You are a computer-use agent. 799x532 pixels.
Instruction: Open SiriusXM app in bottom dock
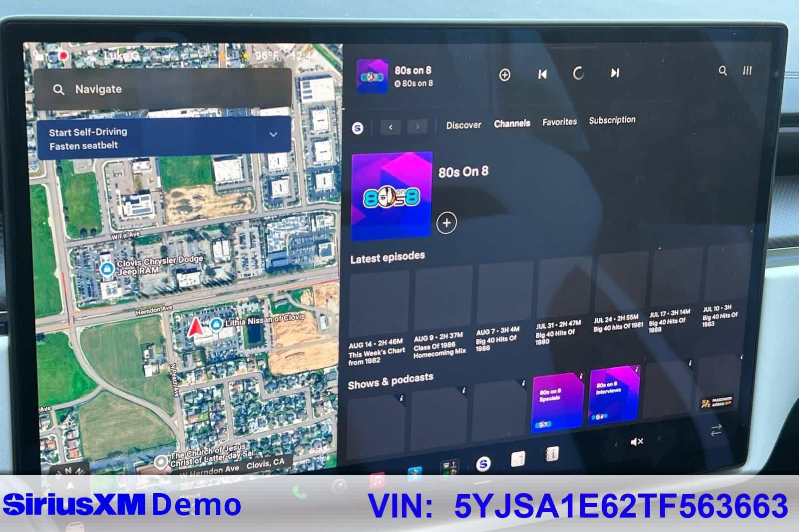pyautogui.click(x=482, y=464)
